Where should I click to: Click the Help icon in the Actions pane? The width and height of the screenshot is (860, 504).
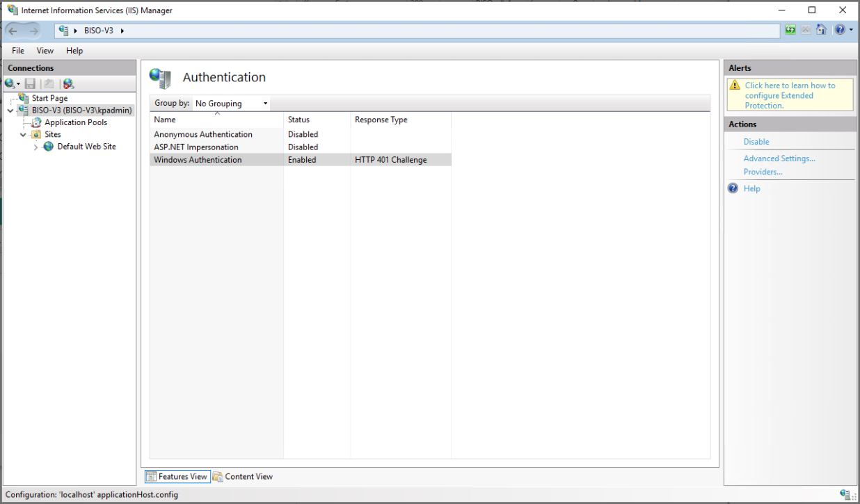pyautogui.click(x=733, y=188)
